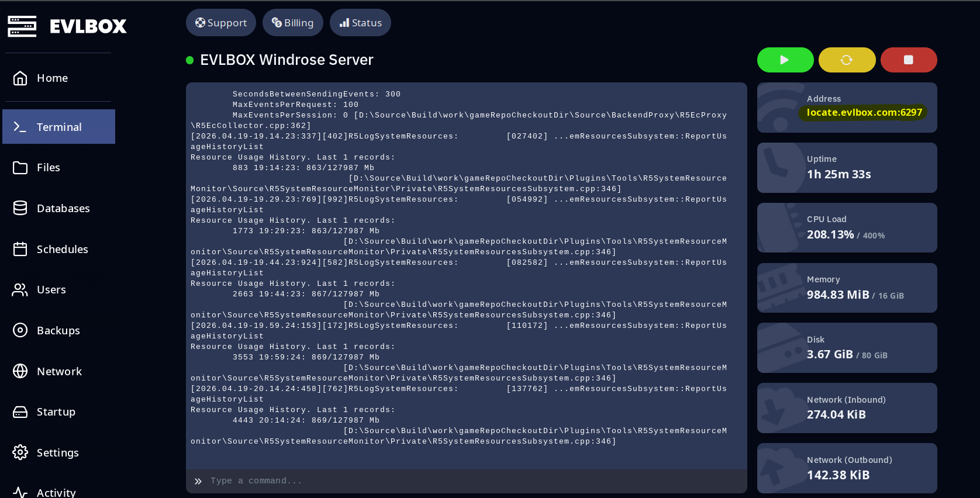Click the Uptime value 1h 25m 33s
This screenshot has width=980, height=498.
[839, 174]
